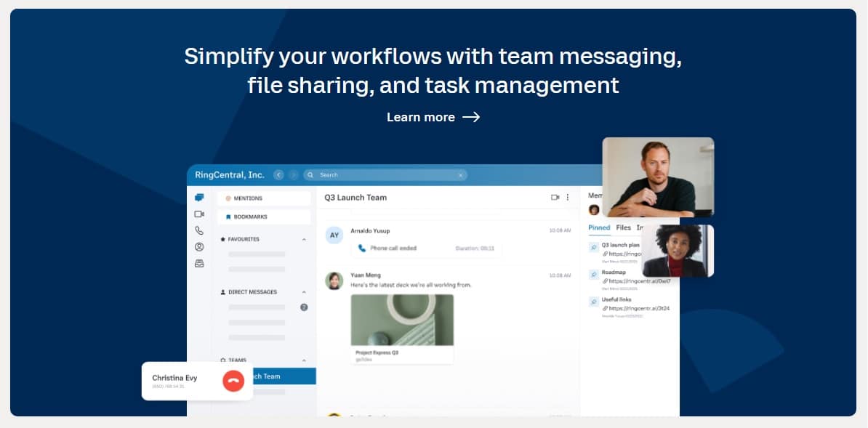Open the Video icon in the left sidebar
This screenshot has width=868, height=428.
(199, 214)
